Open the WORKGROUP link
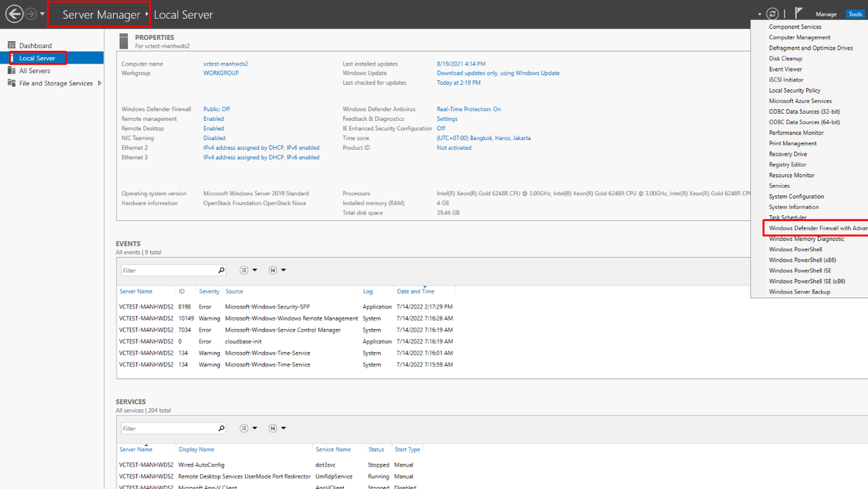 pos(221,73)
